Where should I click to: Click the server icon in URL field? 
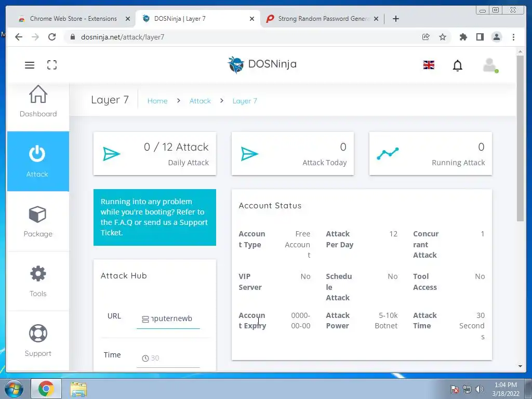click(145, 320)
